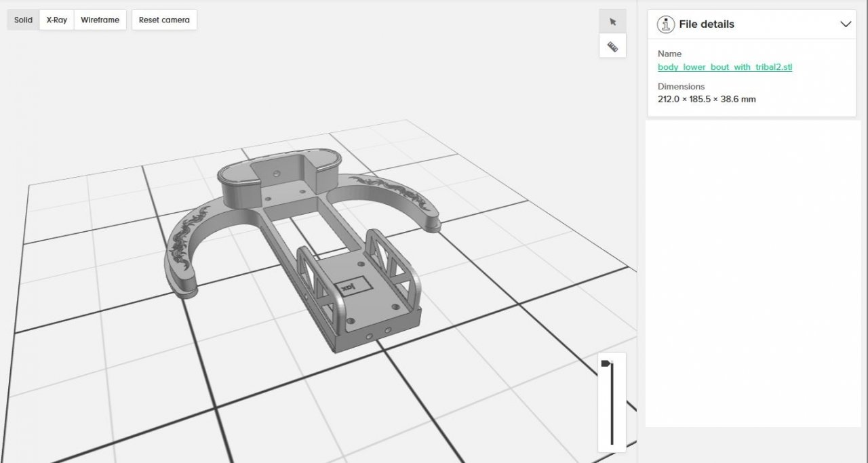Switch to Wireframe view mode

click(x=100, y=20)
